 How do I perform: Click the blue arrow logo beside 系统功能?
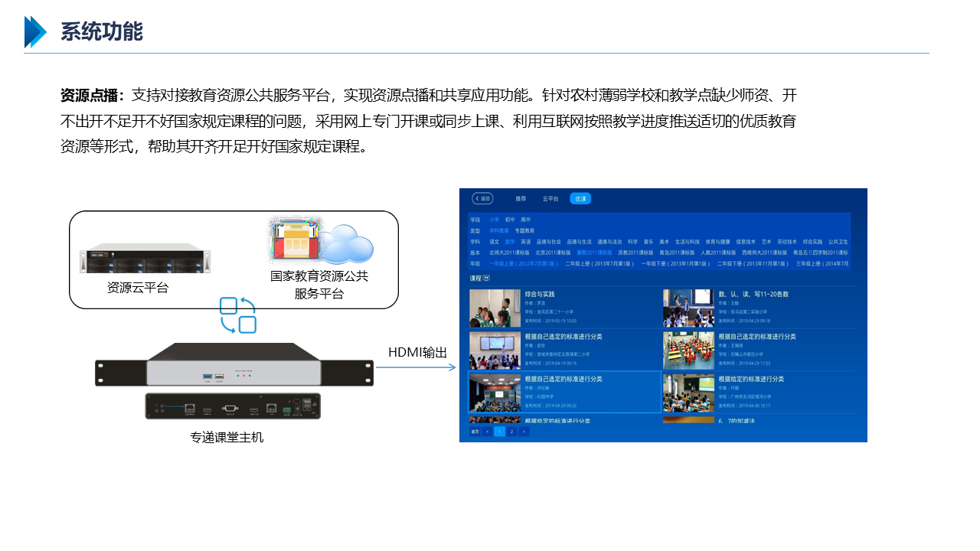(x=35, y=32)
